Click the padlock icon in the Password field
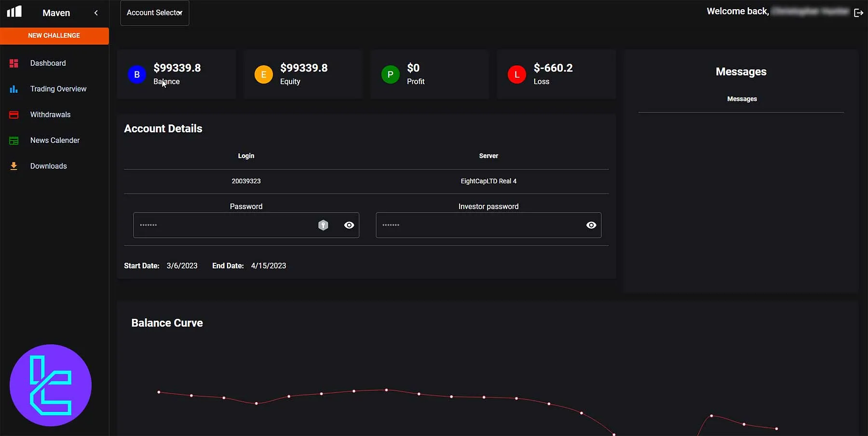Image resolution: width=868 pixels, height=436 pixels. pyautogui.click(x=323, y=225)
